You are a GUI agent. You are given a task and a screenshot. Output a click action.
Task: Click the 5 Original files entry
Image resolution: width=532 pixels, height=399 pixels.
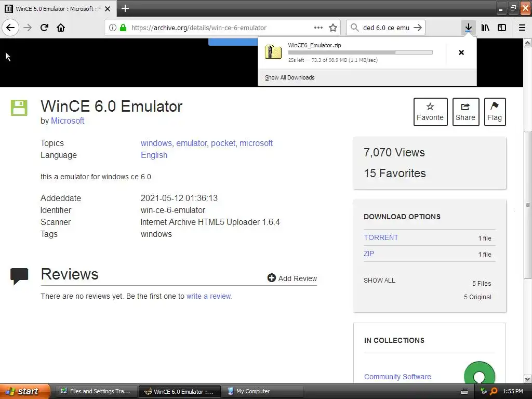pos(477,297)
